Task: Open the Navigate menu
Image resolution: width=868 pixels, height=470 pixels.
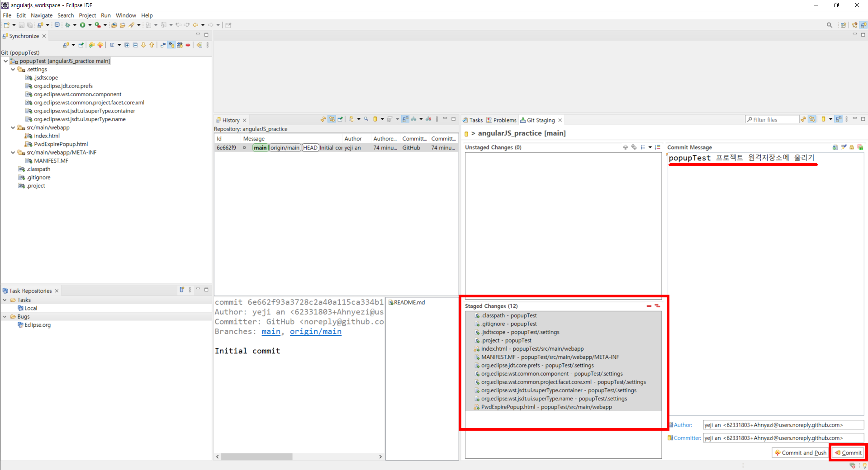Action: click(x=42, y=15)
